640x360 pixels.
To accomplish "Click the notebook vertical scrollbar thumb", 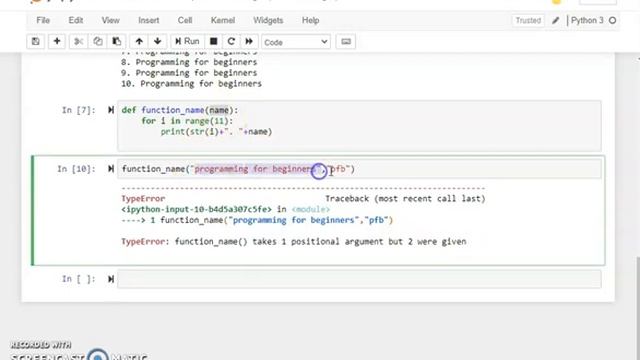I will (x=638, y=308).
